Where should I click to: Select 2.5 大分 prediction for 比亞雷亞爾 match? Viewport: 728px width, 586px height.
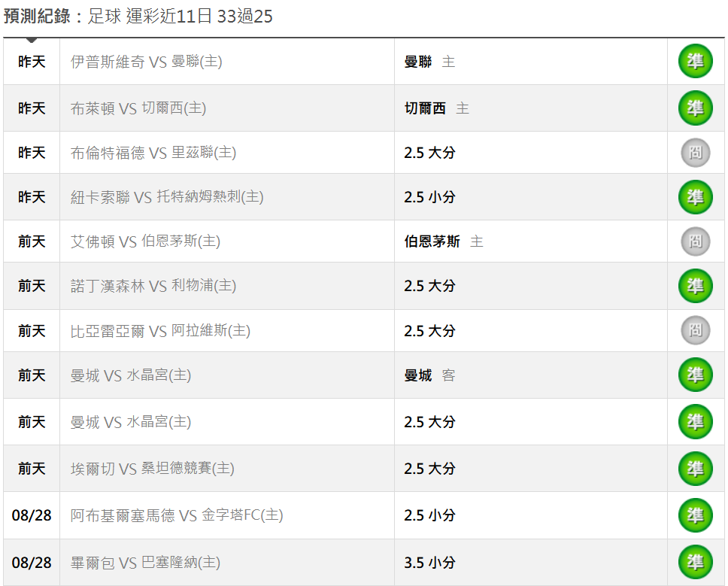pyautogui.click(x=429, y=330)
